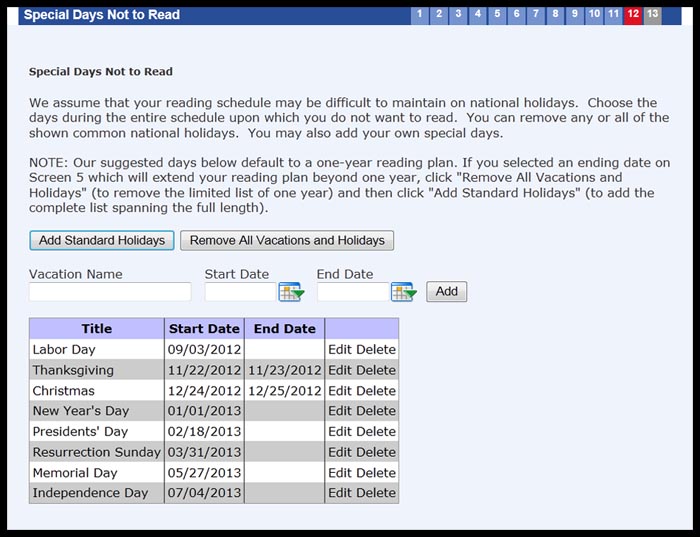The height and width of the screenshot is (537, 700).
Task: Click the 12/24/2012 start date cell
Action: [x=204, y=391]
